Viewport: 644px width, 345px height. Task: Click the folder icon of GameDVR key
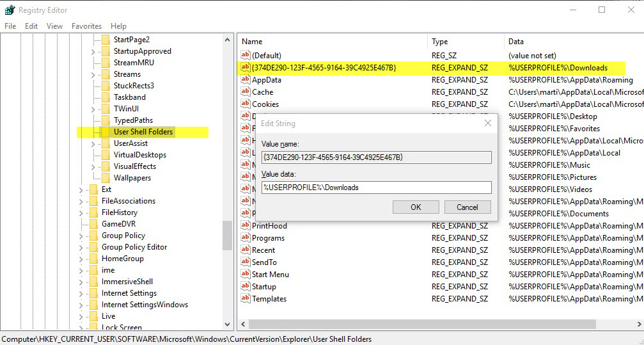(x=93, y=223)
